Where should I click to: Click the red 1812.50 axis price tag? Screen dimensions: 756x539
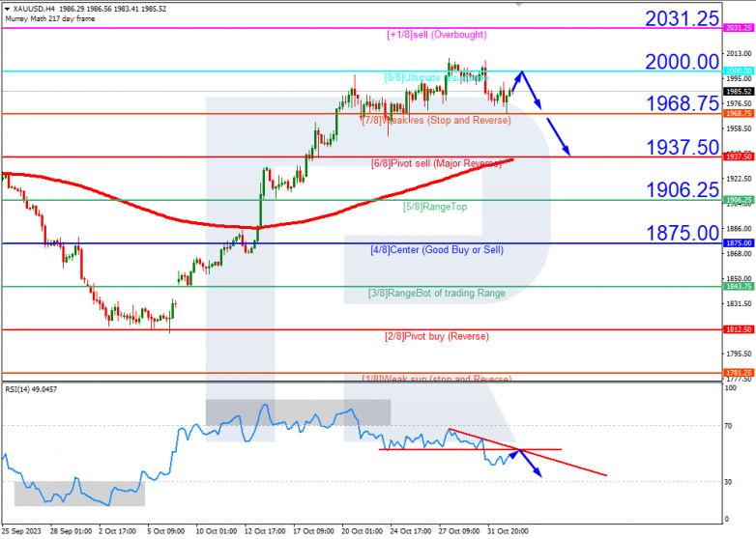739,329
